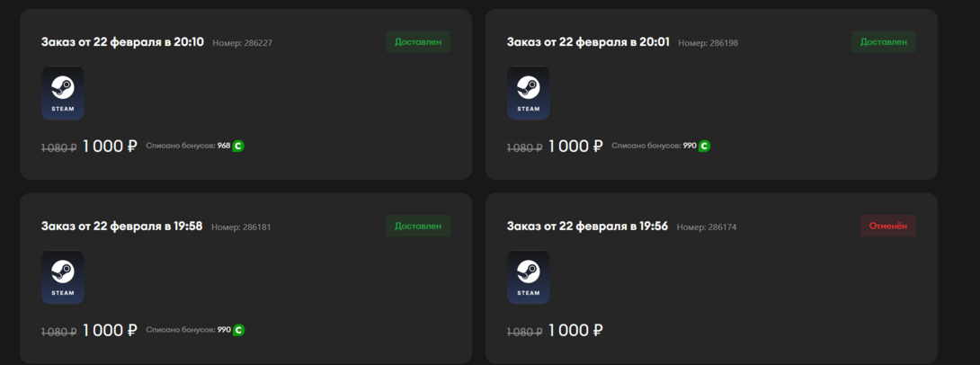The height and width of the screenshot is (365, 980).
Task: Click the "Доставлен" badge on order 286227
Action: tap(418, 41)
